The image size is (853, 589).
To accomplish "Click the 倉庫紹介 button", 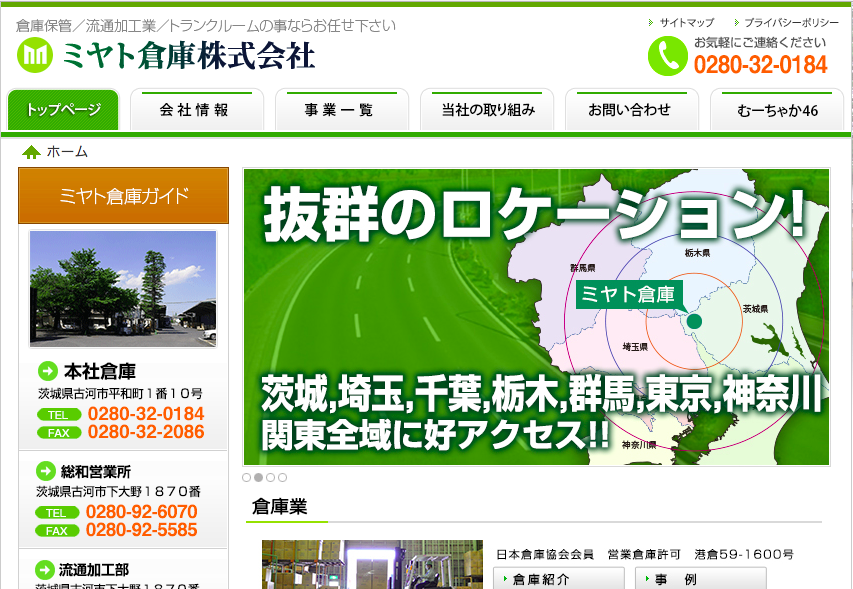I will tap(559, 579).
